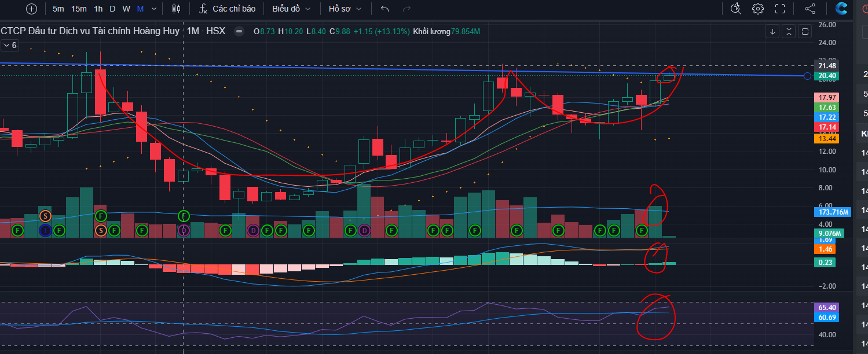868x354 pixels.
Task: Toggle the symbol legend minus button
Action: (x=238, y=31)
